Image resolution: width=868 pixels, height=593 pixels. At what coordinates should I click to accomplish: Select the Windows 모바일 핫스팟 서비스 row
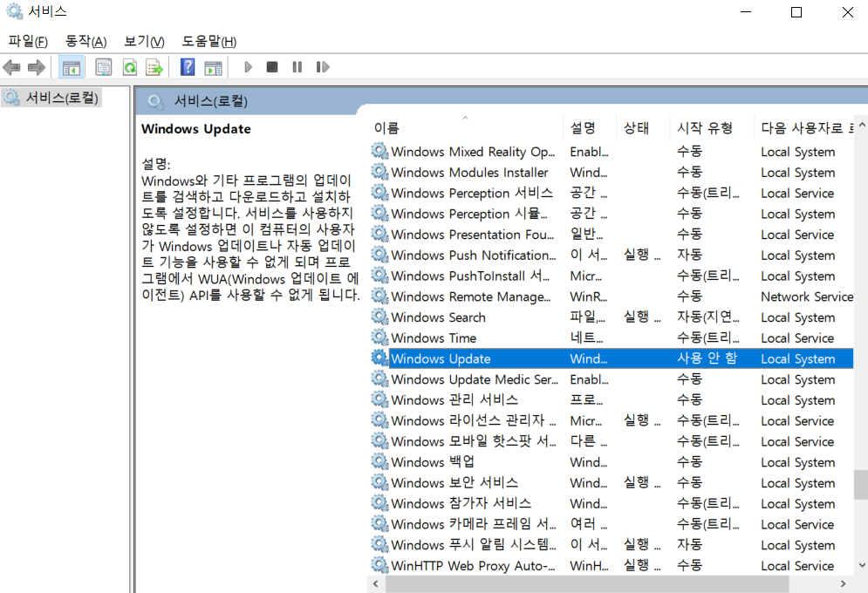612,441
